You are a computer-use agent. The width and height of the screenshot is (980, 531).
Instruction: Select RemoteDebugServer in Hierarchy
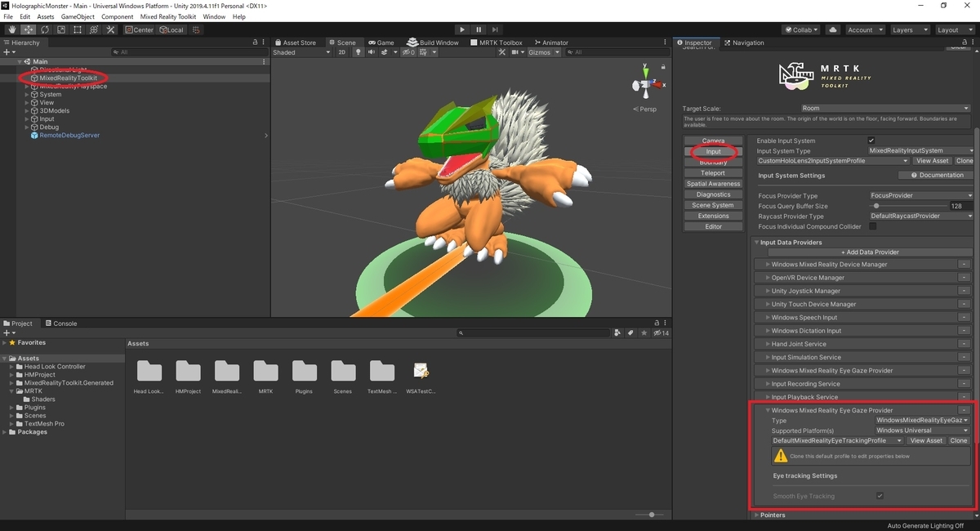69,136
